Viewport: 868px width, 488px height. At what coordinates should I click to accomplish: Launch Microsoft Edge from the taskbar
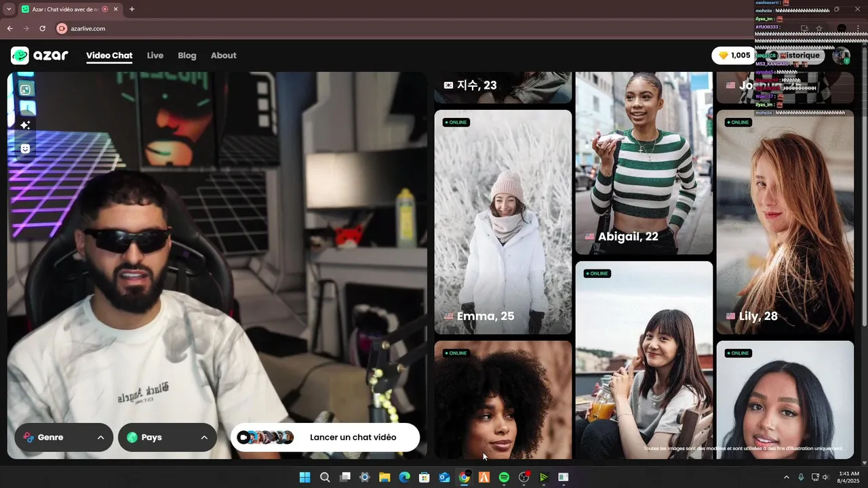pyautogui.click(x=405, y=477)
